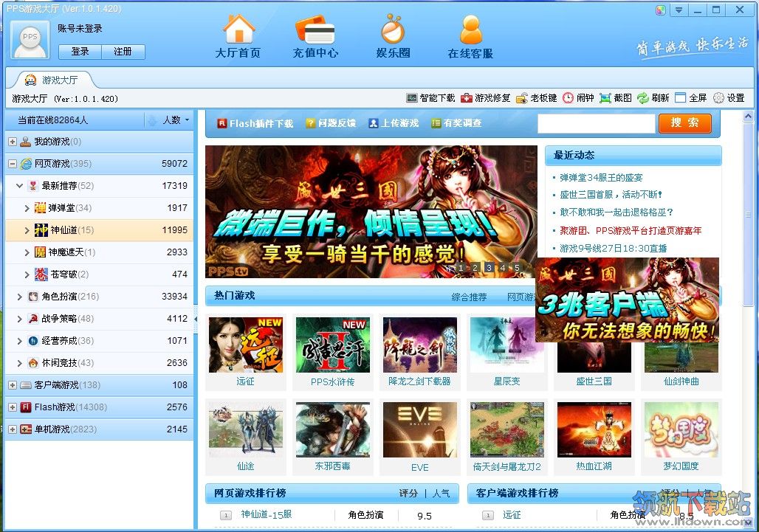
Task: Open the 倚天剑与屠龙刀2 thumbnail
Action: pyautogui.click(x=506, y=430)
